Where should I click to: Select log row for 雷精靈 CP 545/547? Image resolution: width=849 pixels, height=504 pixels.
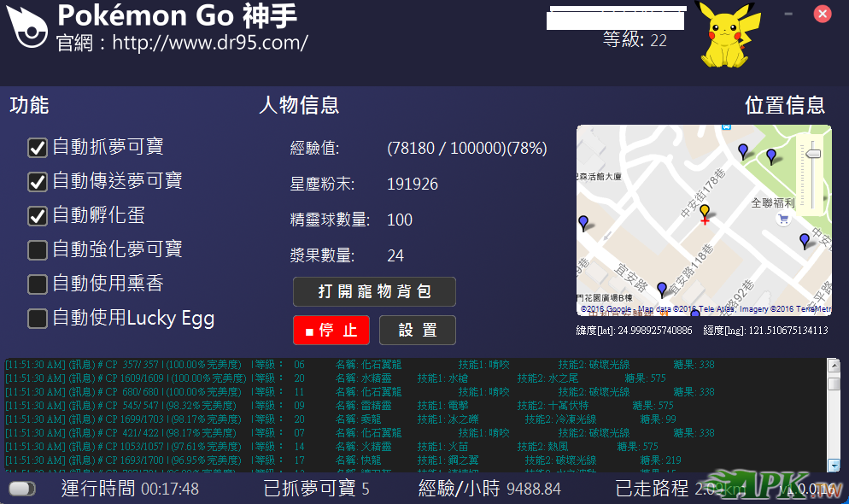[339, 405]
